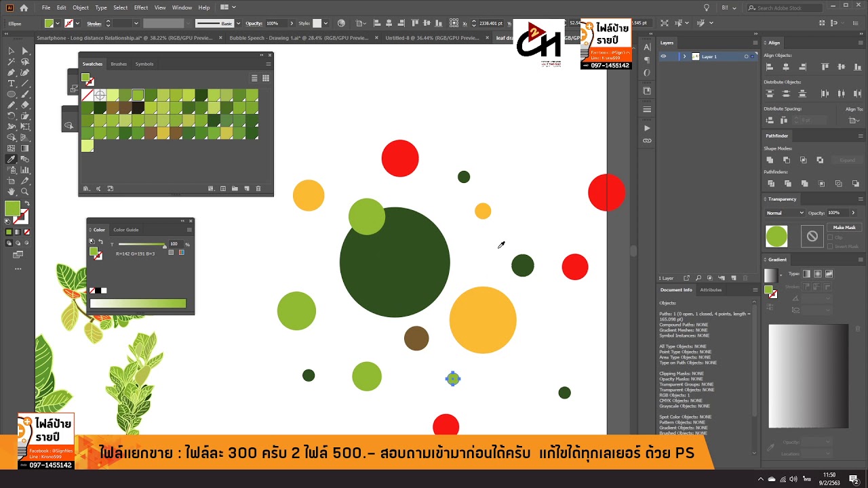
Task: Select the Line Segment tool
Action: click(25, 83)
